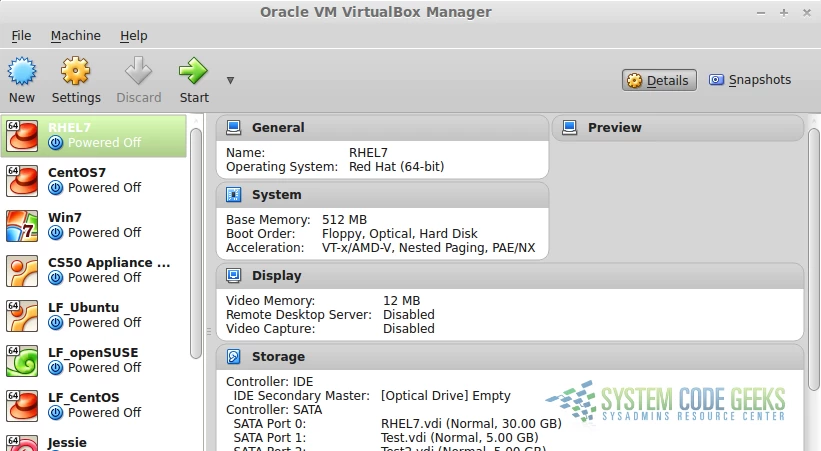Open the Help menu
Image resolution: width=821 pixels, height=451 pixels.
tap(133, 35)
